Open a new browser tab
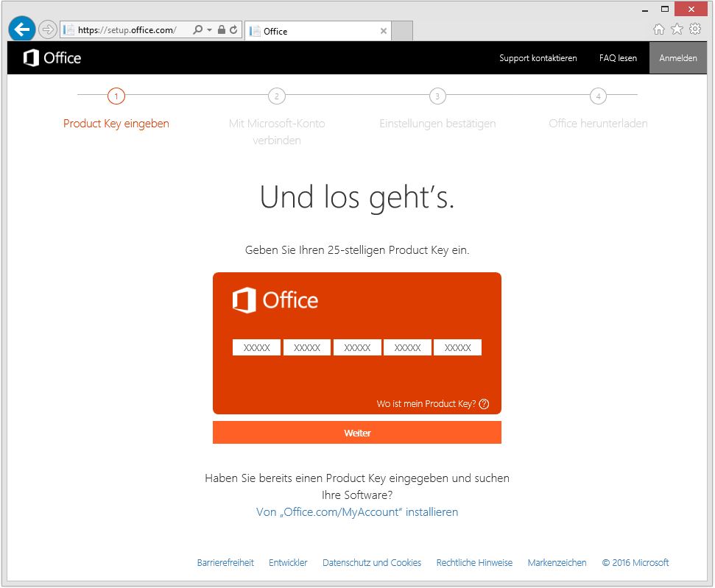Screen dimensions: 715x588 402,31
